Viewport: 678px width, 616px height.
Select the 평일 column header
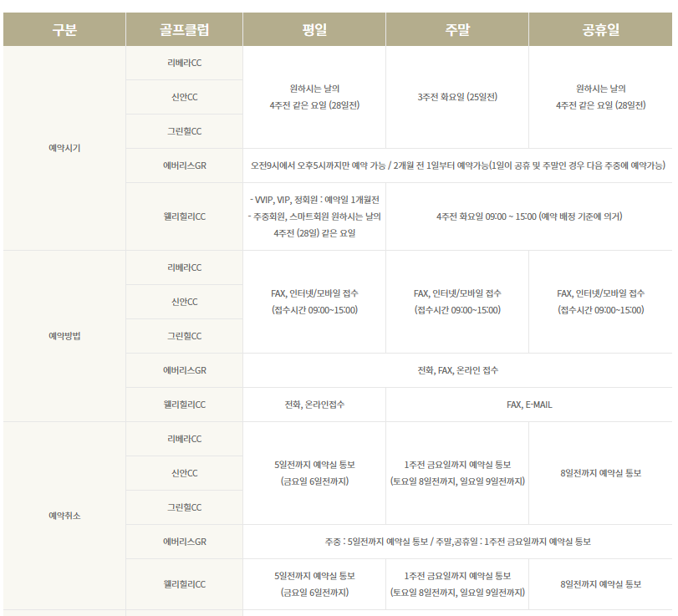[314, 29]
